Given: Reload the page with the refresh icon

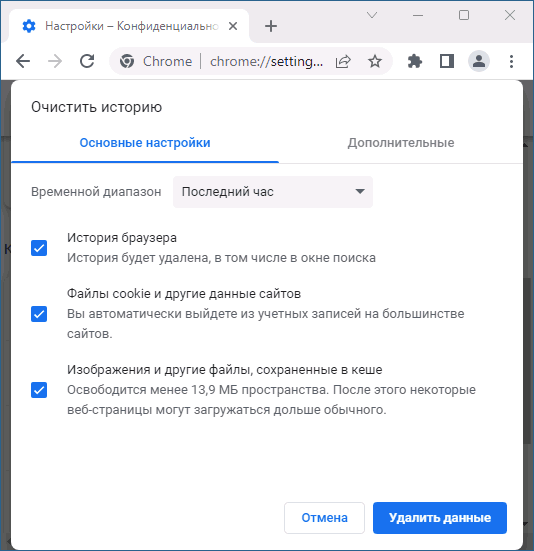Looking at the screenshot, I should coord(87,61).
